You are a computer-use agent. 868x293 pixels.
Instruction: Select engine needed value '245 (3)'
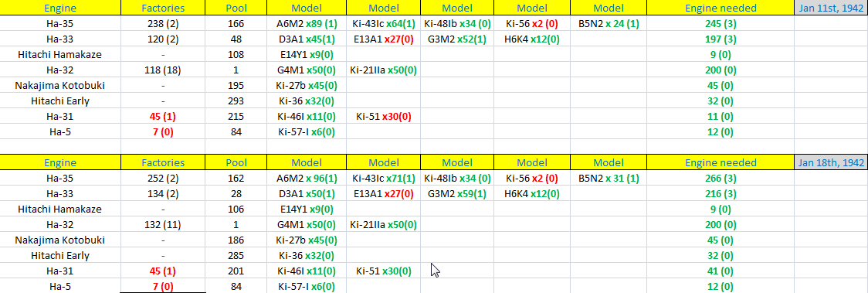(x=721, y=24)
